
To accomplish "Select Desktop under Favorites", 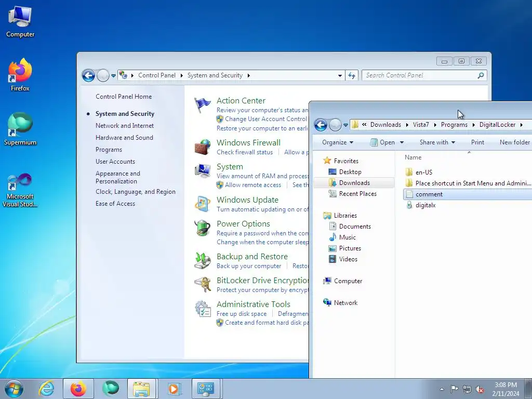I will [350, 172].
